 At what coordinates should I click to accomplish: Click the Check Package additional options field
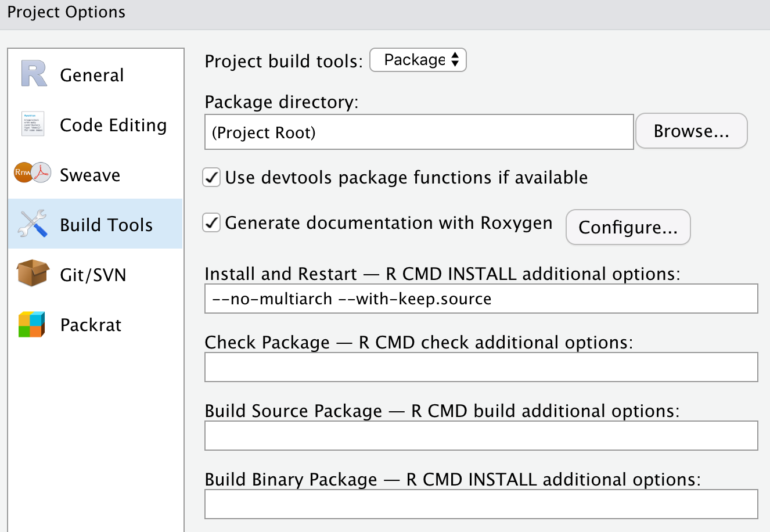pyautogui.click(x=481, y=367)
